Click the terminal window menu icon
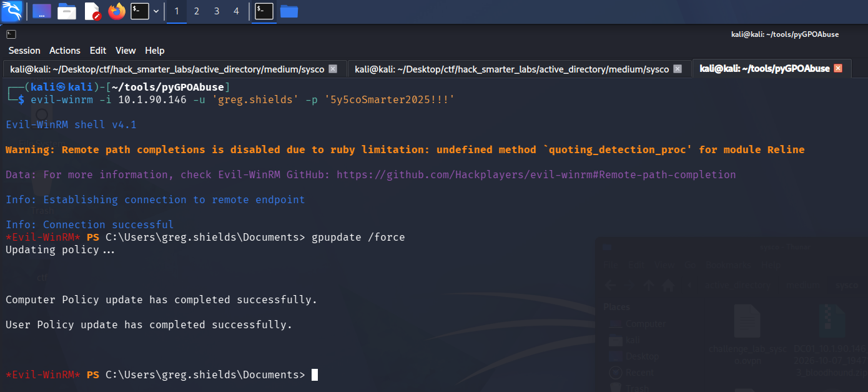Image resolution: width=868 pixels, height=392 pixels. [11, 34]
